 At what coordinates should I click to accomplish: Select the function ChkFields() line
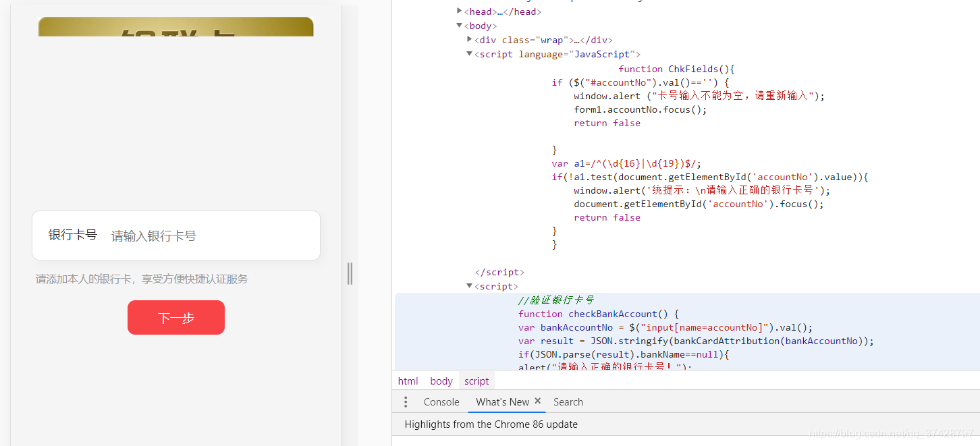(676, 69)
